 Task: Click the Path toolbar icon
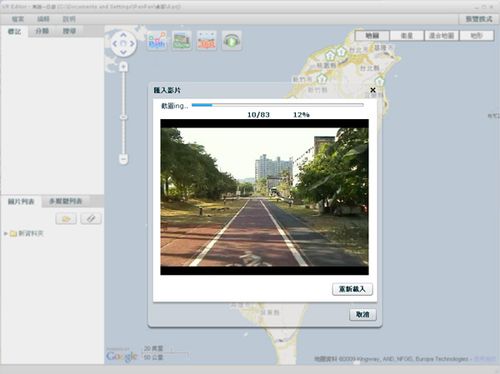click(x=157, y=41)
